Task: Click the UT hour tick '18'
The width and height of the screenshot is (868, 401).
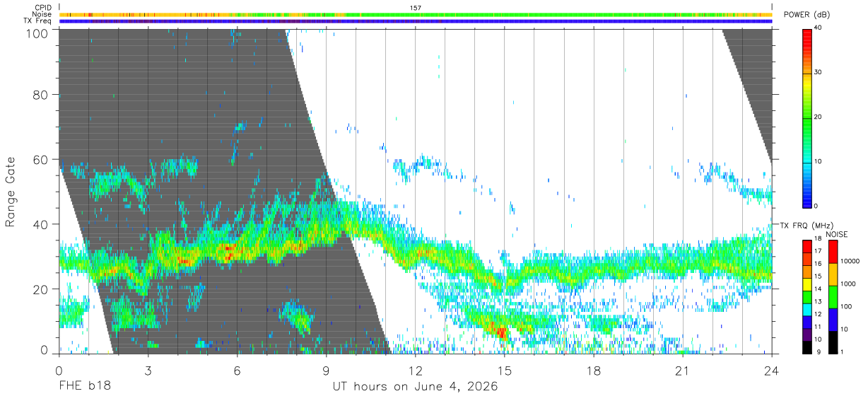Action: pyautogui.click(x=594, y=371)
